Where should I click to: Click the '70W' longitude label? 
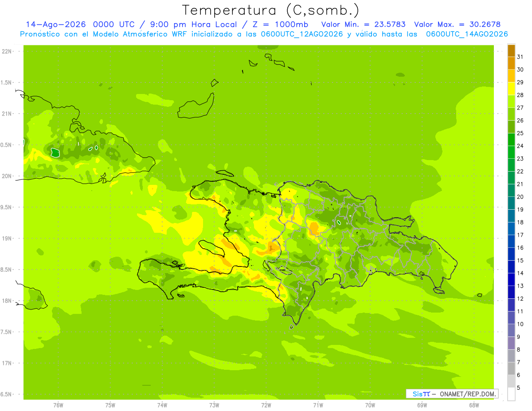coord(370,405)
